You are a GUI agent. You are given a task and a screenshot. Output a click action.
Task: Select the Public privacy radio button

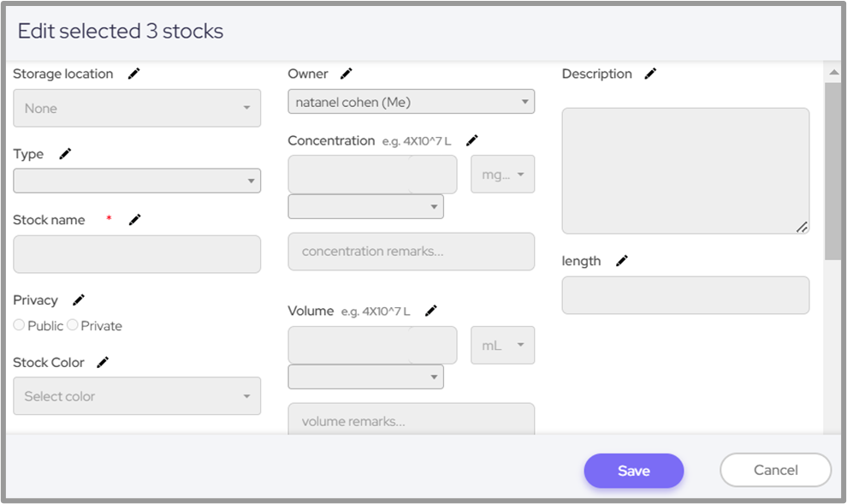click(x=19, y=325)
